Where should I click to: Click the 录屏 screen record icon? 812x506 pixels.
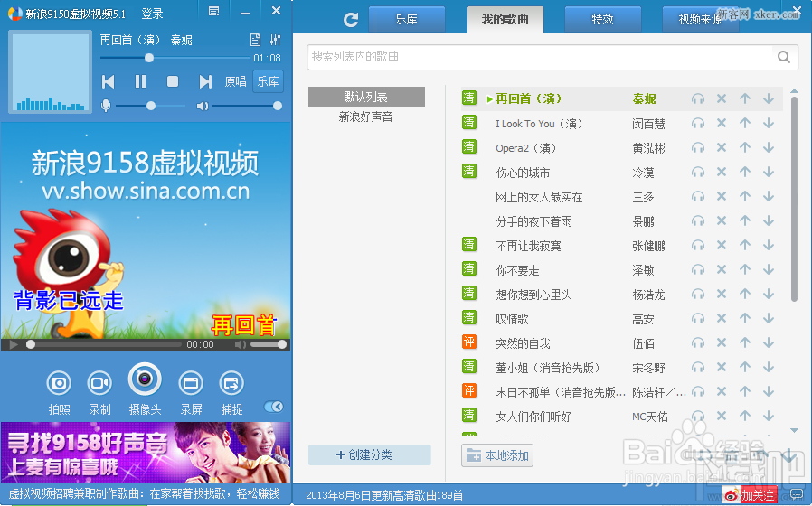191,383
